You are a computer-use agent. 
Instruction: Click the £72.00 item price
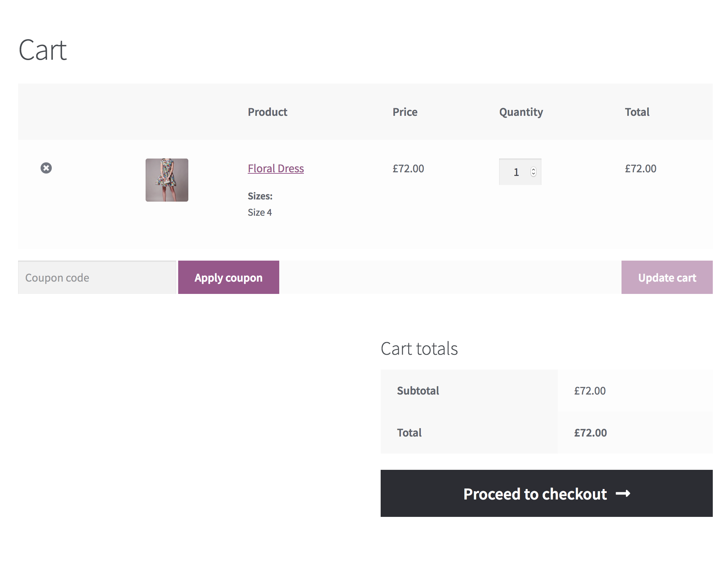[408, 168]
